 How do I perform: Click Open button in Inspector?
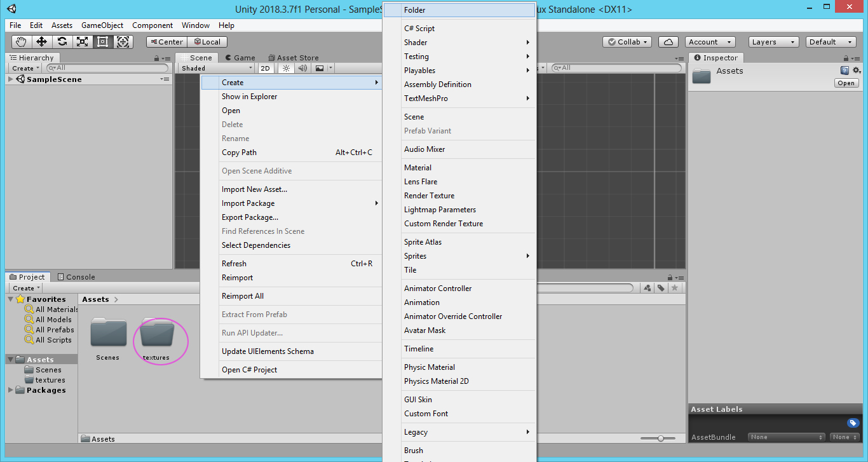pyautogui.click(x=846, y=83)
